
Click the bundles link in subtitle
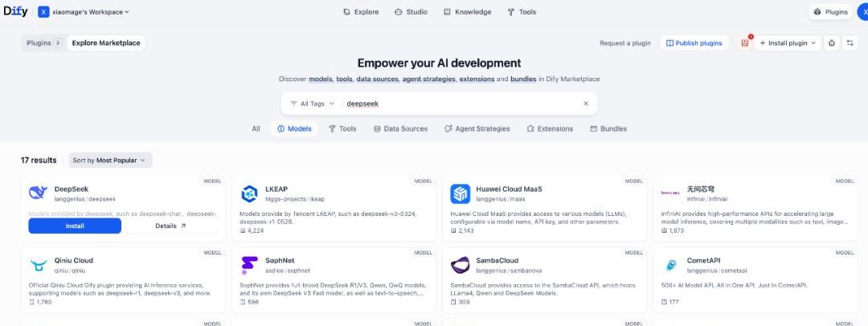pyautogui.click(x=523, y=79)
